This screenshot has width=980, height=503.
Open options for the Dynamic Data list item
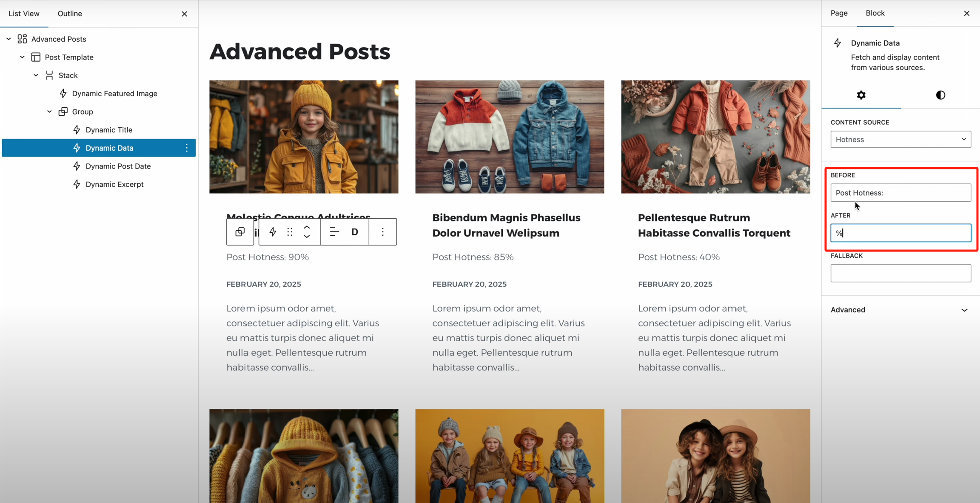[x=187, y=148]
